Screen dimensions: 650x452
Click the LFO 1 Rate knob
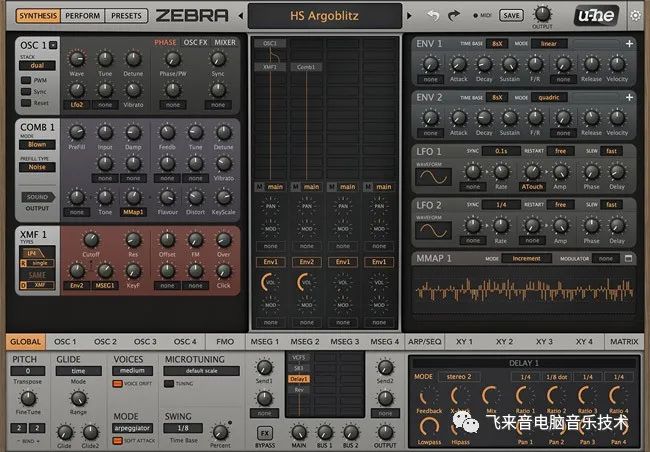pyautogui.click(x=501, y=172)
